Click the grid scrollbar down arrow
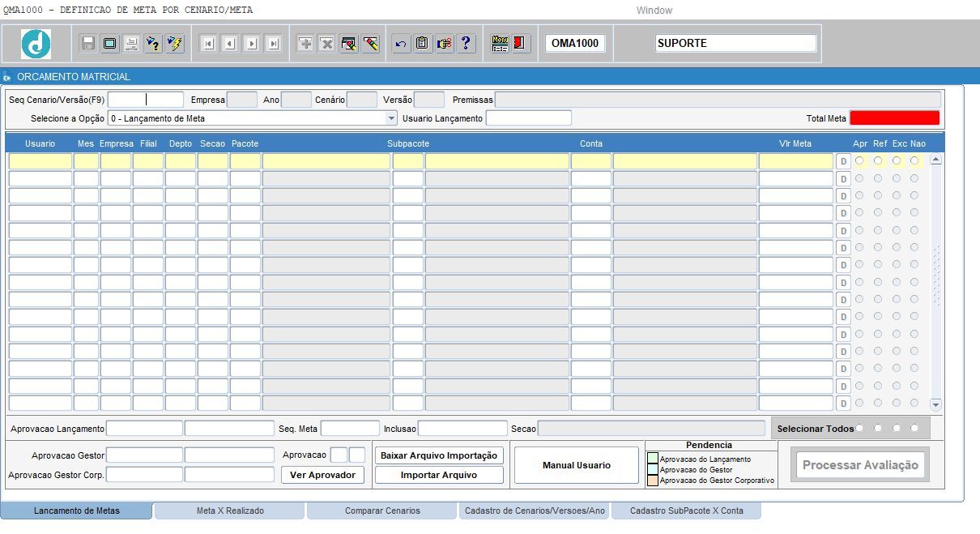The image size is (980, 534). click(936, 404)
